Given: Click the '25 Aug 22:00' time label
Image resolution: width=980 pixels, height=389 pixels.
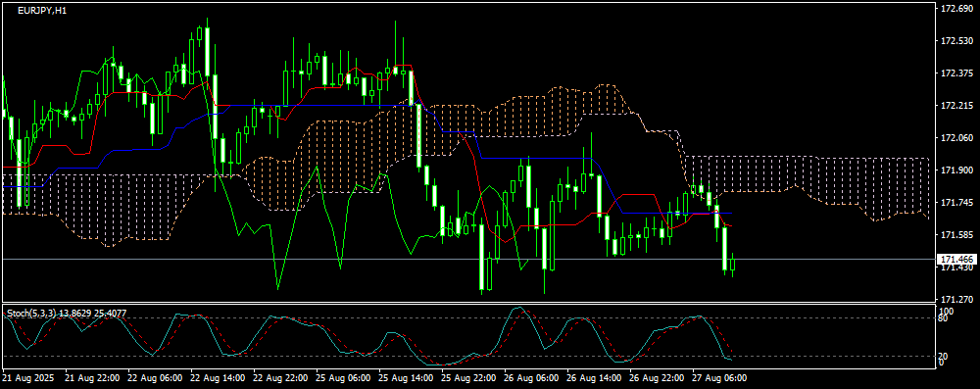Looking at the screenshot, I should (x=468, y=378).
